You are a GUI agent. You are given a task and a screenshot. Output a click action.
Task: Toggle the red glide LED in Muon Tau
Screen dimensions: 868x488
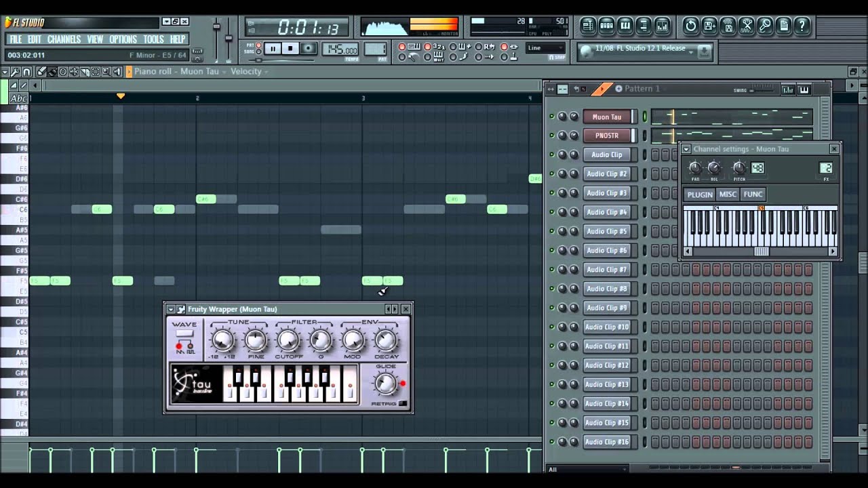tap(402, 384)
